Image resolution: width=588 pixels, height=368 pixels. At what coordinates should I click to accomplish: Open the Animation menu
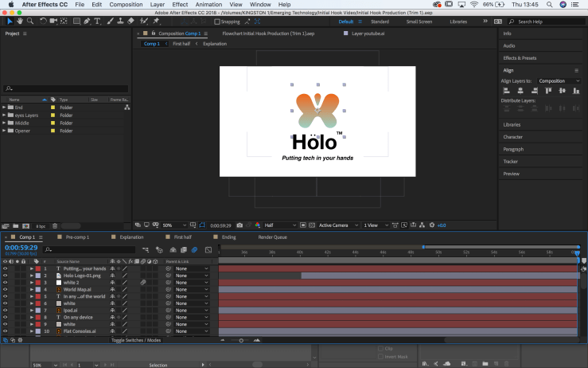pyautogui.click(x=208, y=5)
